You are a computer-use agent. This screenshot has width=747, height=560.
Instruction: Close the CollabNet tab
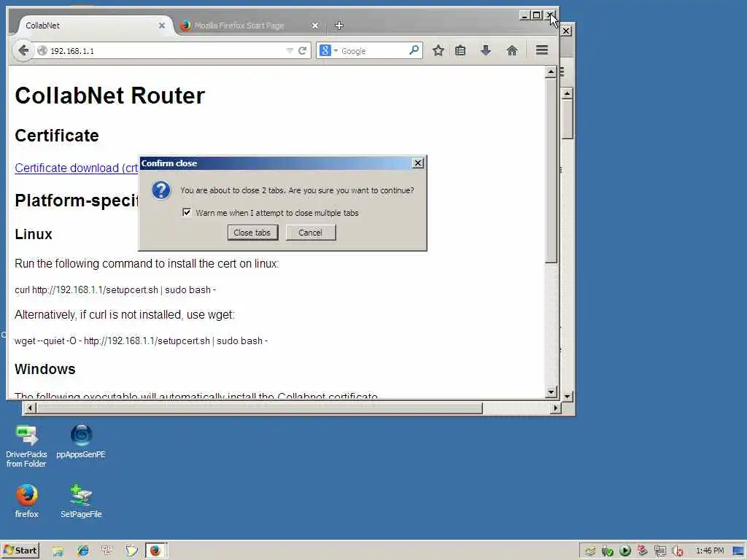tap(162, 26)
